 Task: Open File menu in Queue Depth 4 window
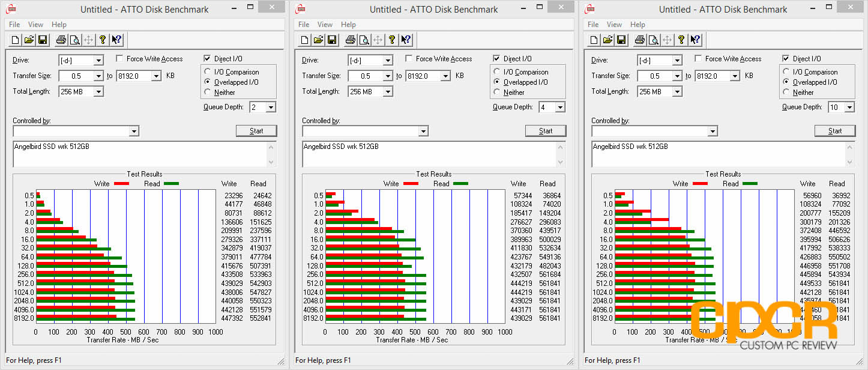tap(304, 25)
